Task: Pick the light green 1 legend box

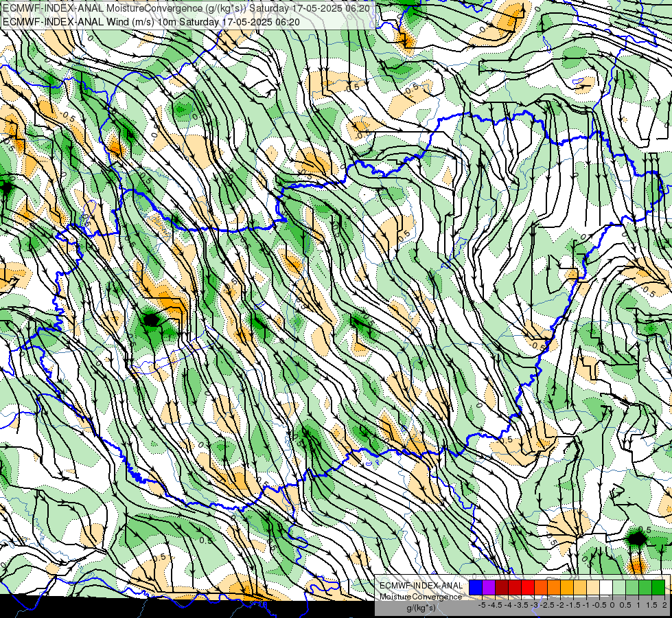Action: coord(632,588)
